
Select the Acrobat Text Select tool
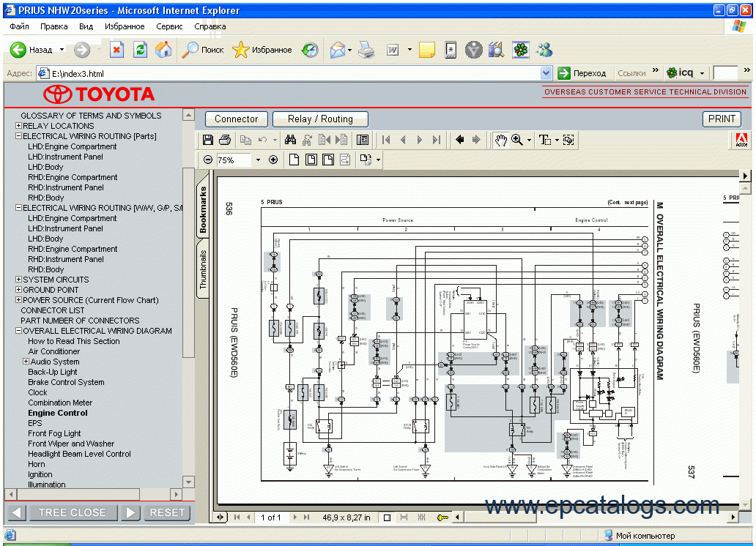545,140
